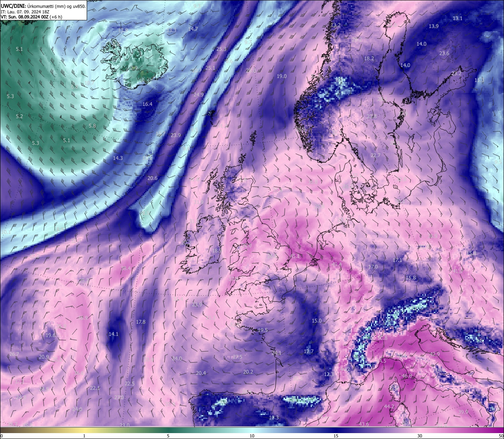Click the map value '46.8'
Viewport: 504px width, 439px height.
pos(407,376)
